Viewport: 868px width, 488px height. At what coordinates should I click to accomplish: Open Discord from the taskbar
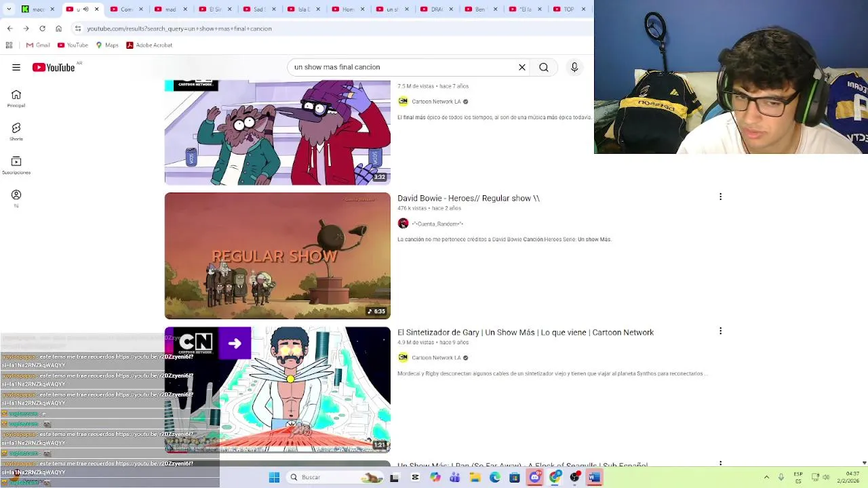click(x=535, y=477)
